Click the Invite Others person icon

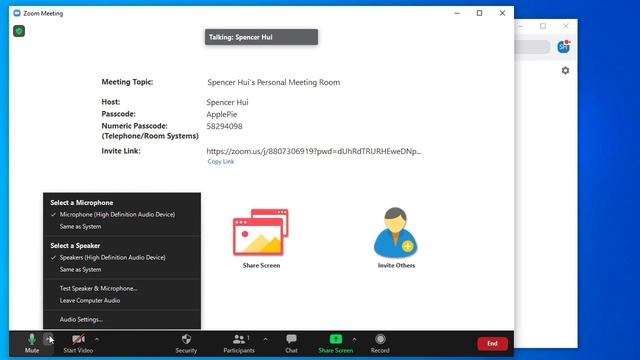pos(396,232)
